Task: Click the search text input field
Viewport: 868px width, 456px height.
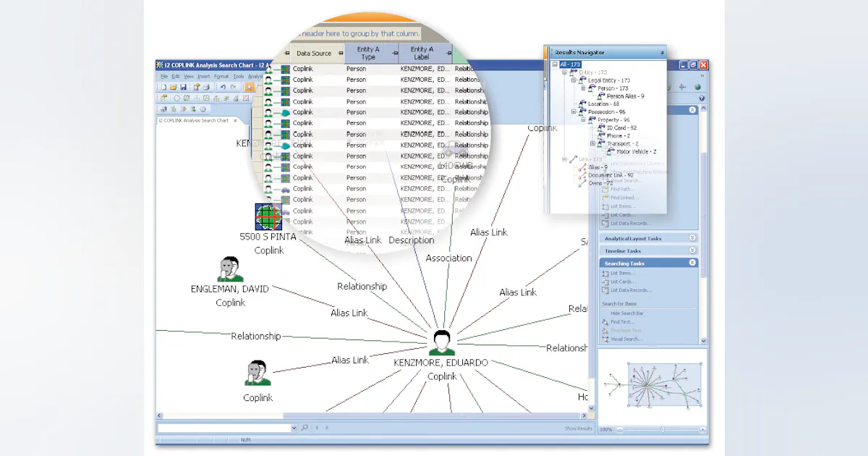Action: click(224, 428)
